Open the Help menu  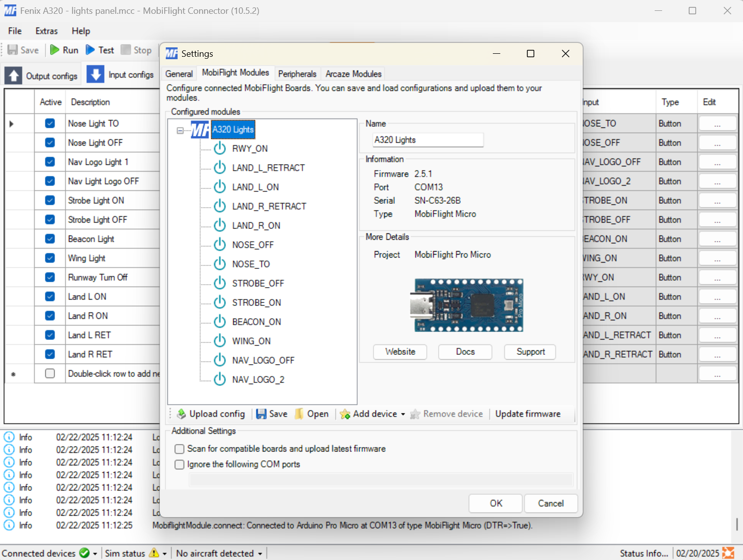pos(81,31)
